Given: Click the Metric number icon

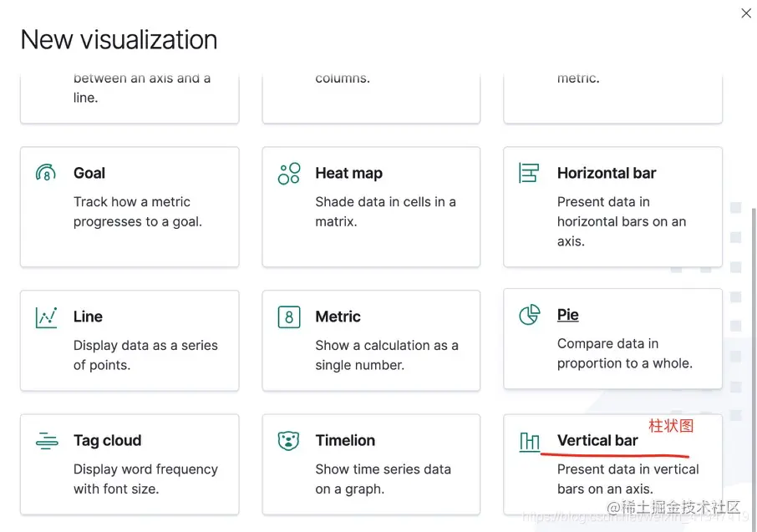Looking at the screenshot, I should click(289, 317).
